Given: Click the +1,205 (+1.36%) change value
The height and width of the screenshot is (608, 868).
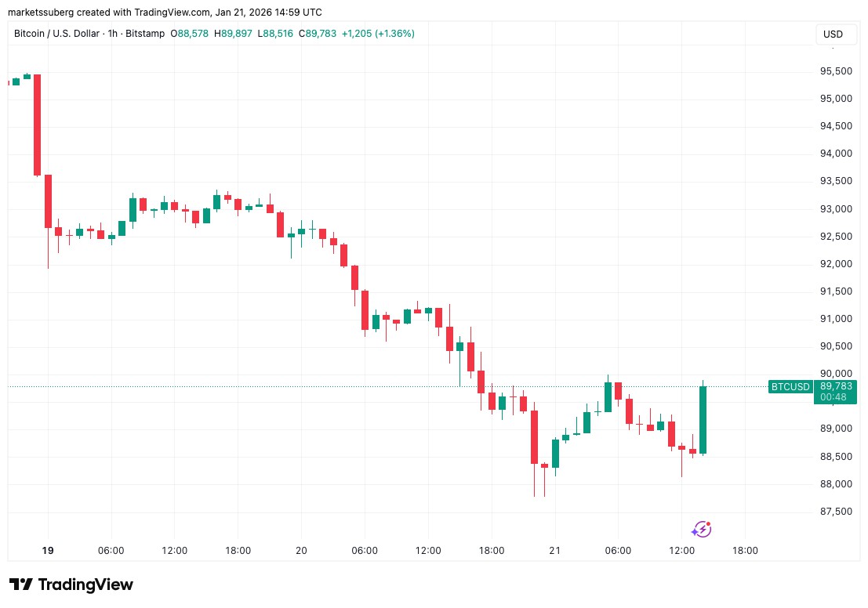Looking at the screenshot, I should (x=378, y=34).
